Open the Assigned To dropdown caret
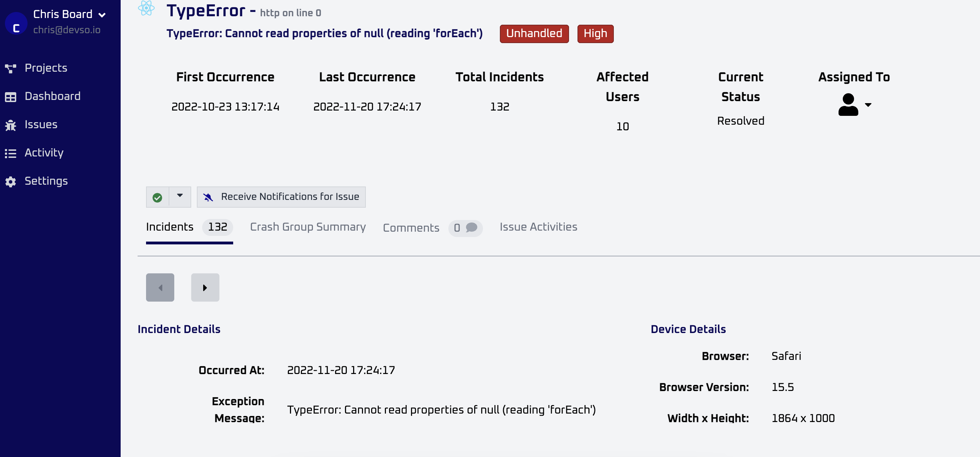This screenshot has height=457, width=980. pos(868,105)
